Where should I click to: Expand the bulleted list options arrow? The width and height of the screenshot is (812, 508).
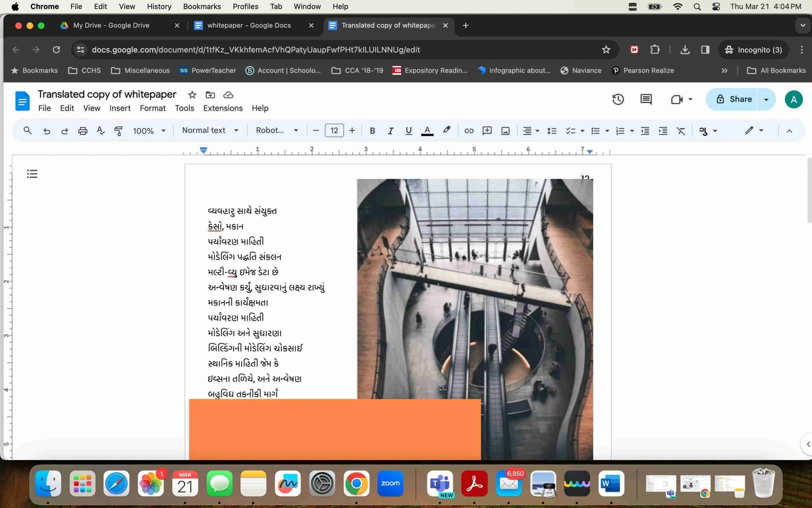[x=607, y=131]
